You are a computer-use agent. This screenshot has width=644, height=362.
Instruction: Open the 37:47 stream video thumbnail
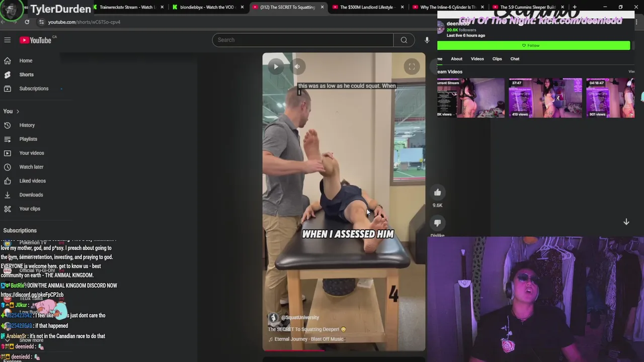pyautogui.click(x=545, y=98)
